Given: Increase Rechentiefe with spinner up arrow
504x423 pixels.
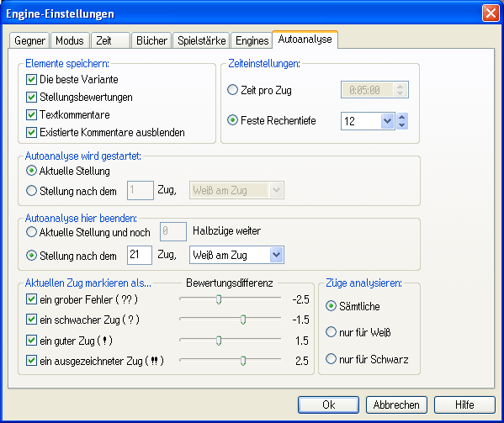Looking at the screenshot, I should [x=402, y=117].
